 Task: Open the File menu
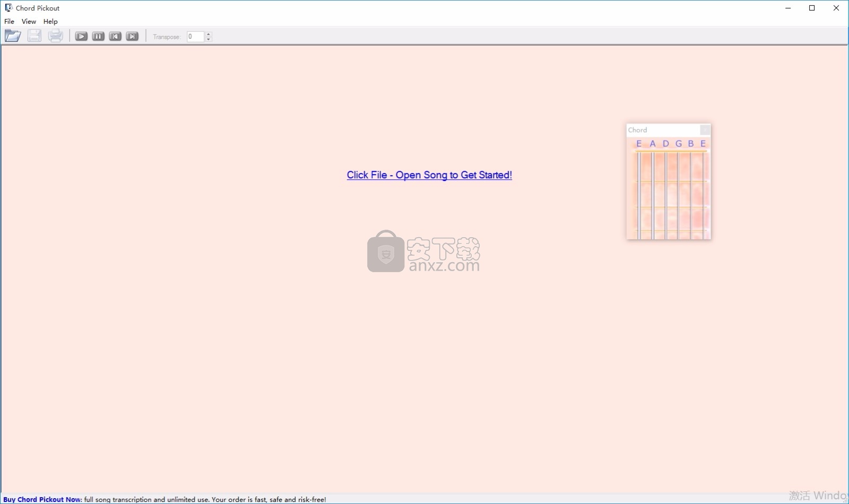(x=9, y=22)
